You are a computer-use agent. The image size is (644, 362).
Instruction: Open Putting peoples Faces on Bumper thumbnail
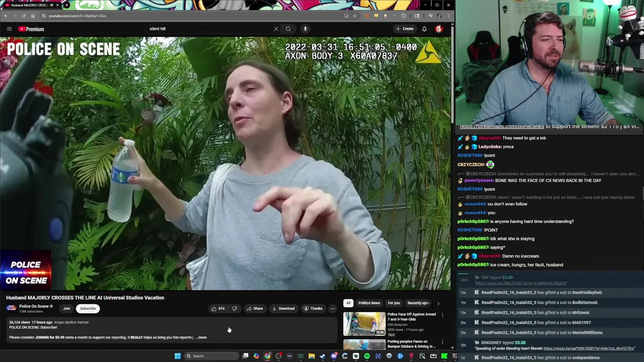(x=364, y=345)
